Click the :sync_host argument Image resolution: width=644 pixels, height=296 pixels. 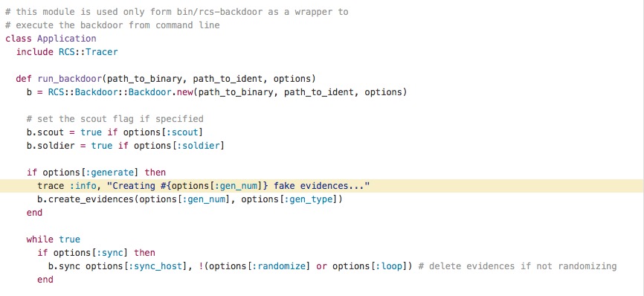coord(155,266)
